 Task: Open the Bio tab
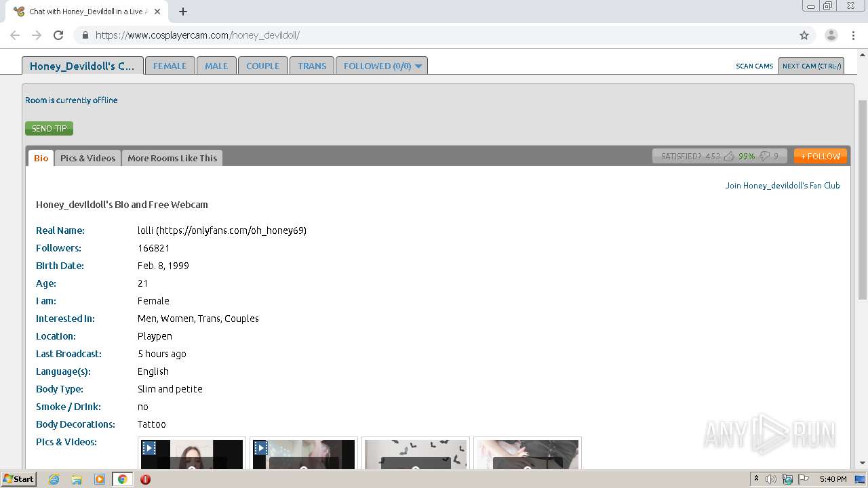(x=41, y=158)
